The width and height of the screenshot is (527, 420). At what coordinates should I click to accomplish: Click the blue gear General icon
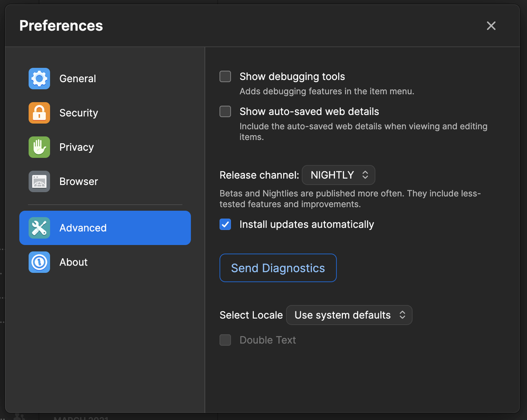[x=39, y=79]
